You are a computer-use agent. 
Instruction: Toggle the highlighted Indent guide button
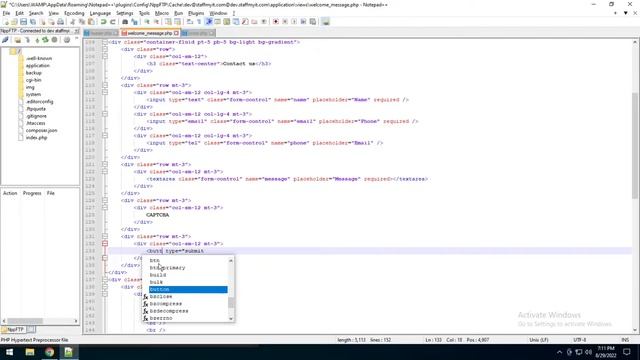(x=209, y=22)
